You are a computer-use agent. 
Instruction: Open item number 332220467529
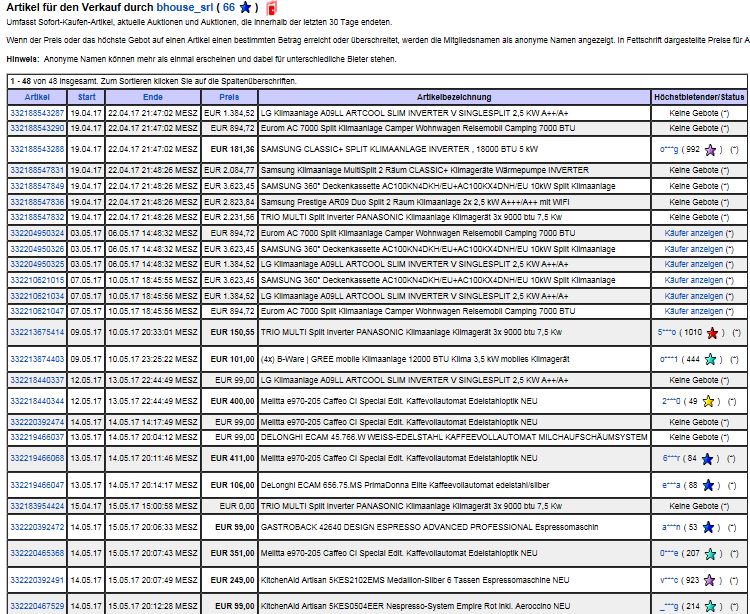click(x=37, y=606)
